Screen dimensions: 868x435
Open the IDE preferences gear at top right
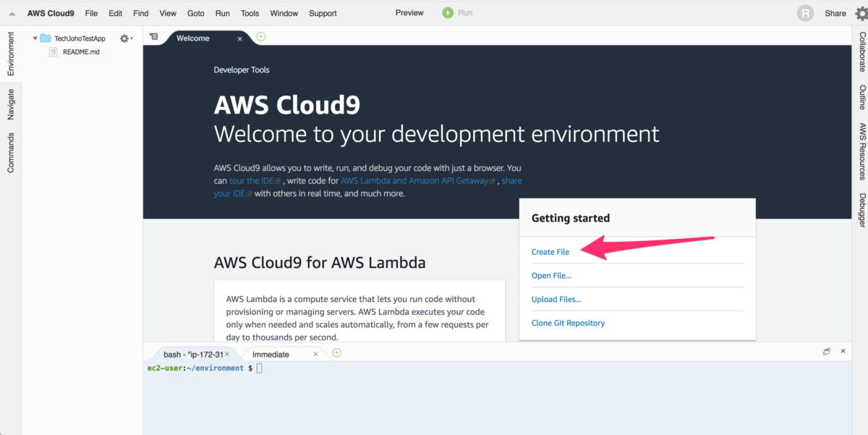[860, 12]
